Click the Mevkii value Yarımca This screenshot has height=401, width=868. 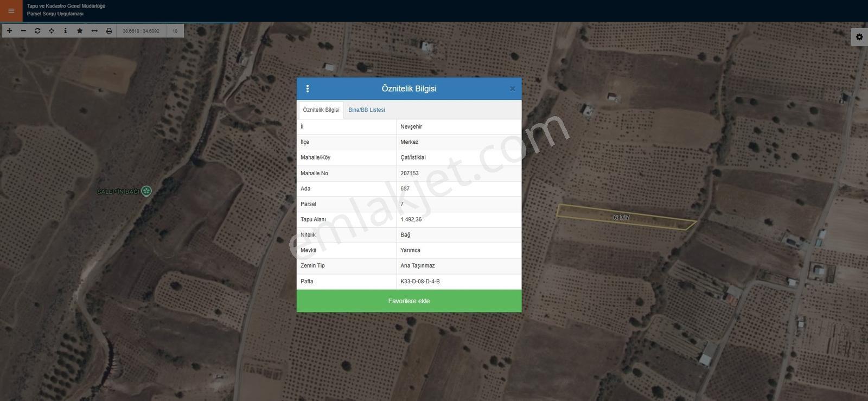click(411, 250)
